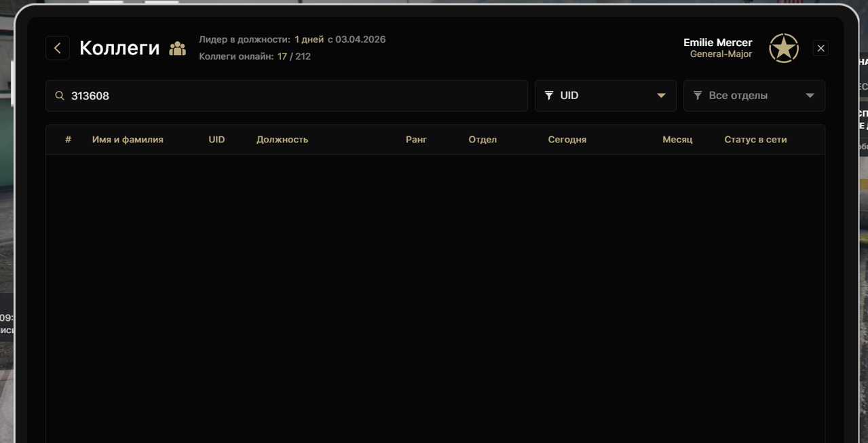The image size is (868, 443).
Task: Click the Лидер в должности date text
Action: [292, 39]
